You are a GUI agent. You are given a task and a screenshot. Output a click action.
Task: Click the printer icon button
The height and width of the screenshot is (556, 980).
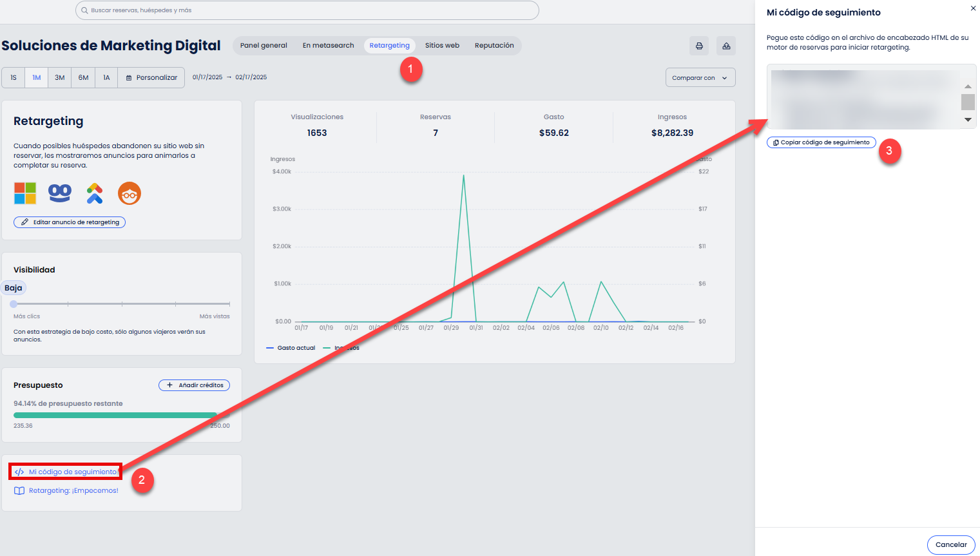(699, 46)
